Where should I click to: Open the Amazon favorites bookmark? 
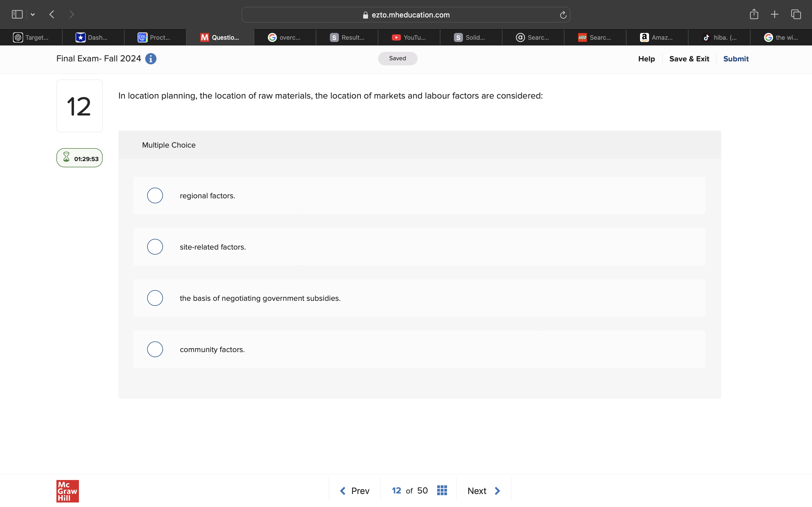pos(657,37)
